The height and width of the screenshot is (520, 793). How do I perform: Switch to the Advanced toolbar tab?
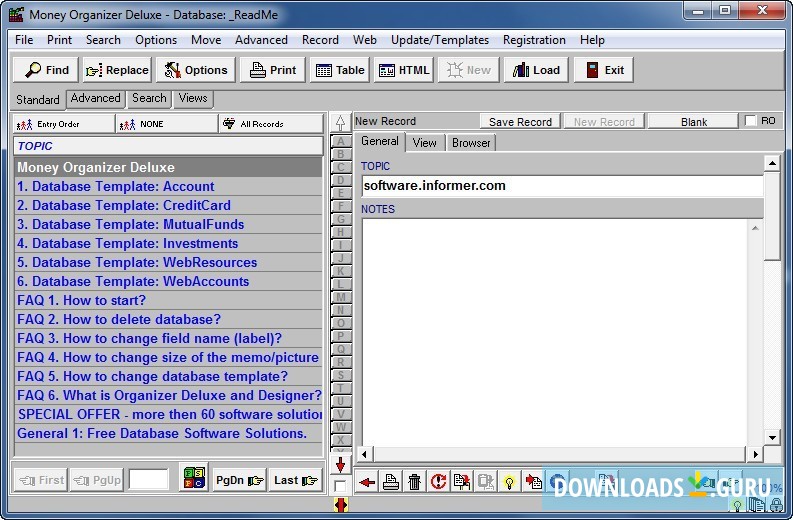[x=96, y=98]
